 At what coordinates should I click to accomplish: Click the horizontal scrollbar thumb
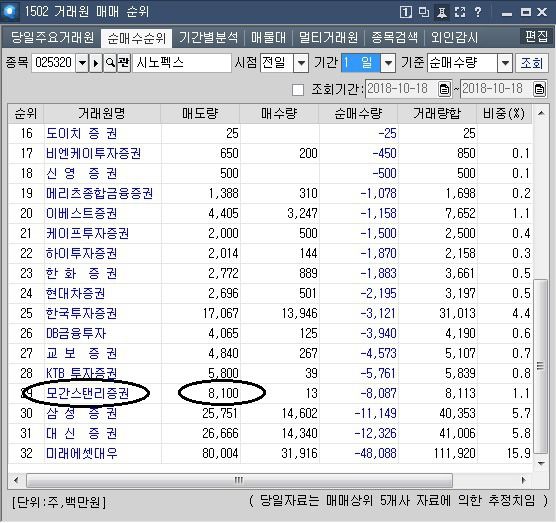(239, 481)
